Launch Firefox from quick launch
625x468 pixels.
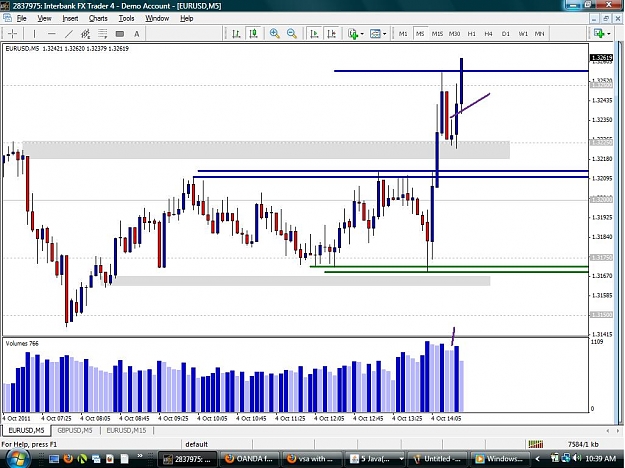tap(68, 459)
